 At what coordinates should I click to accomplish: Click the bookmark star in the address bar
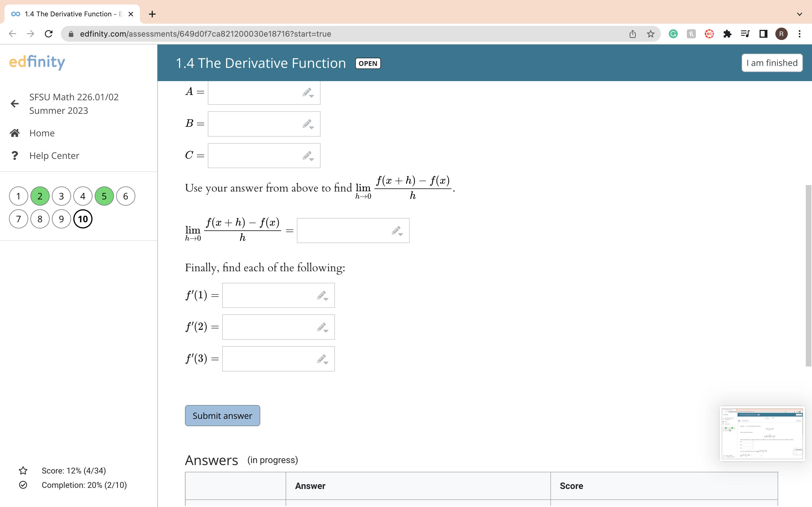pyautogui.click(x=650, y=34)
